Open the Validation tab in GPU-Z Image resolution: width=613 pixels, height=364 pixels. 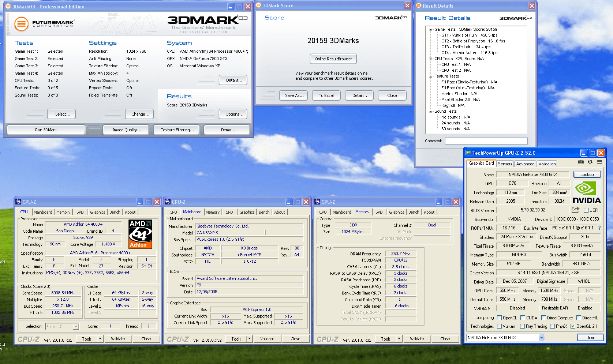(547, 164)
